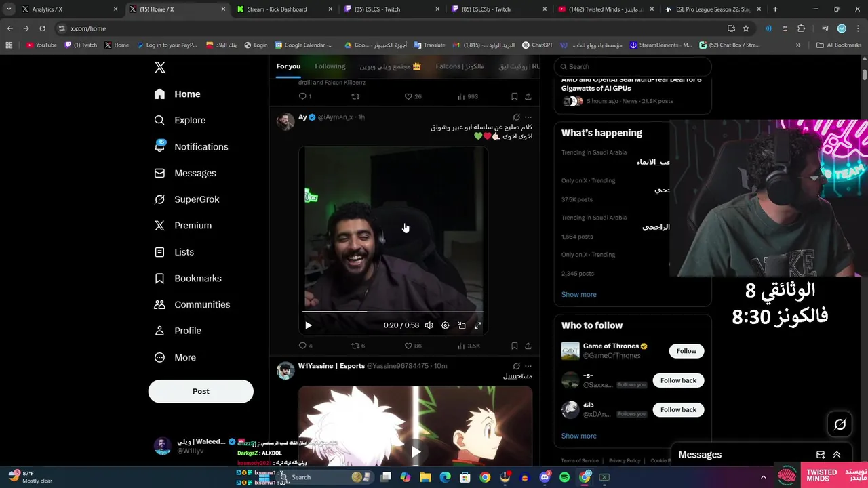Switch to the Following tab
868x488 pixels.
point(330,66)
